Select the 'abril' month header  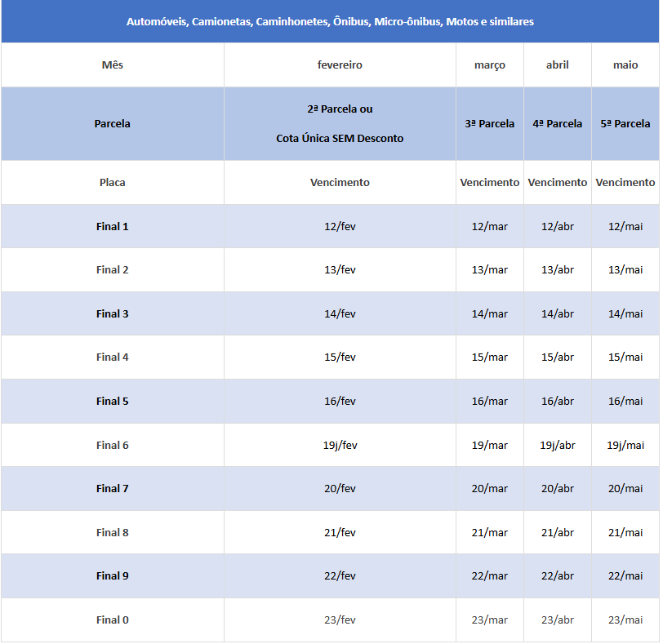point(557,65)
